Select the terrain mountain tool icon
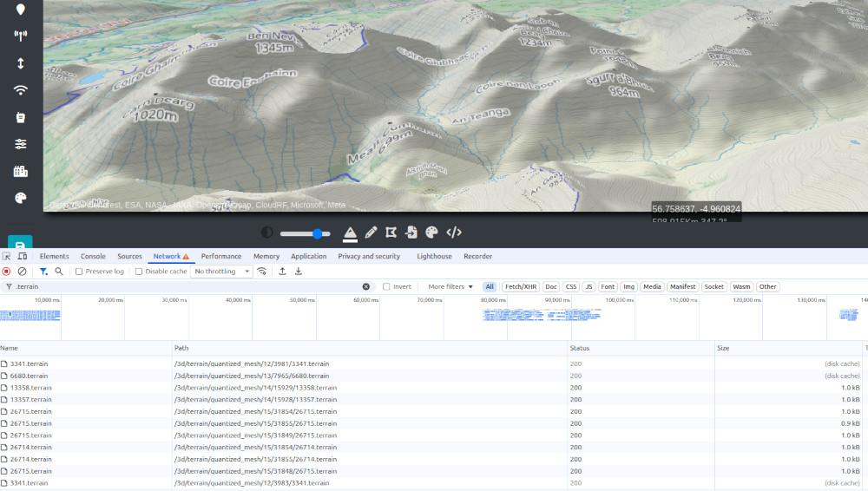Screen dimensions: 868x491 tap(350, 232)
